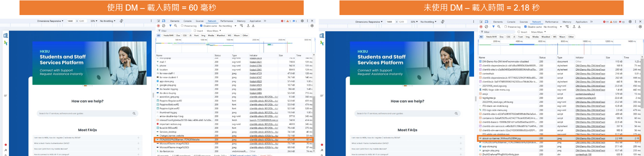
Task: Open 50% zoom dropdown in 60 毫秒 device toolbar
Action: tap(94, 21)
